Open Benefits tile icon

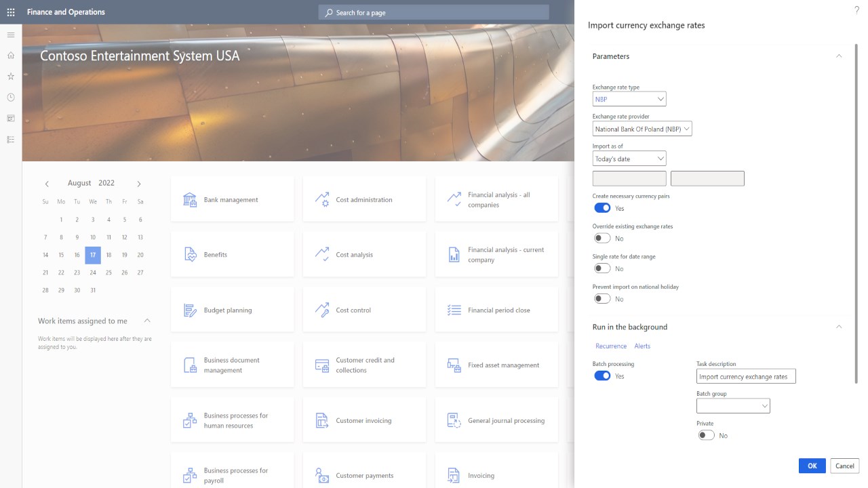tap(190, 254)
